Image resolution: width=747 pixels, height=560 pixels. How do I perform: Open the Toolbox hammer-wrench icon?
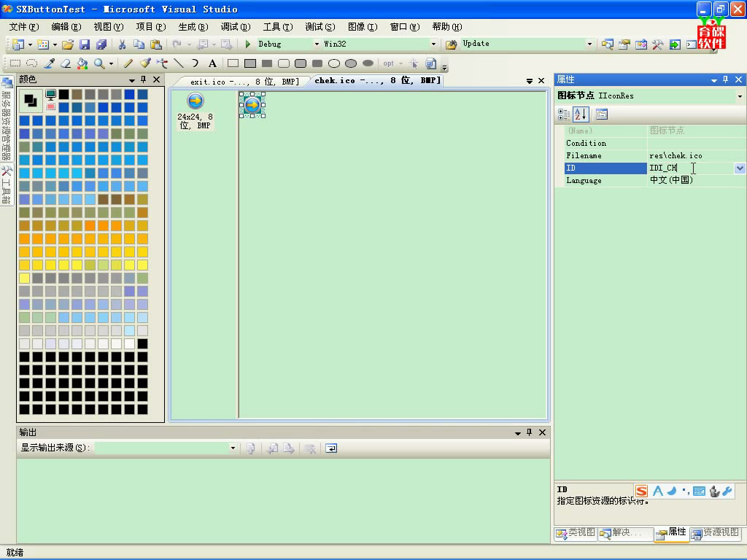[658, 44]
